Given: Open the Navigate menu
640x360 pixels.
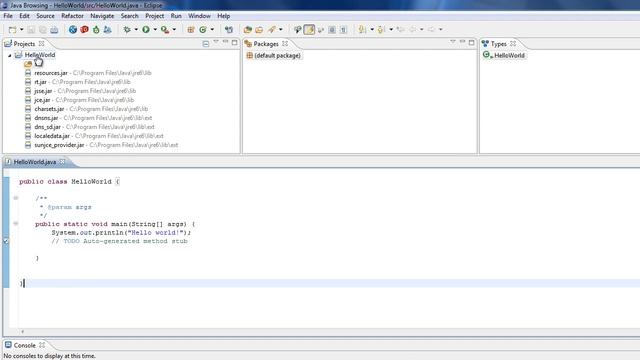Looking at the screenshot, I should point(102,16).
